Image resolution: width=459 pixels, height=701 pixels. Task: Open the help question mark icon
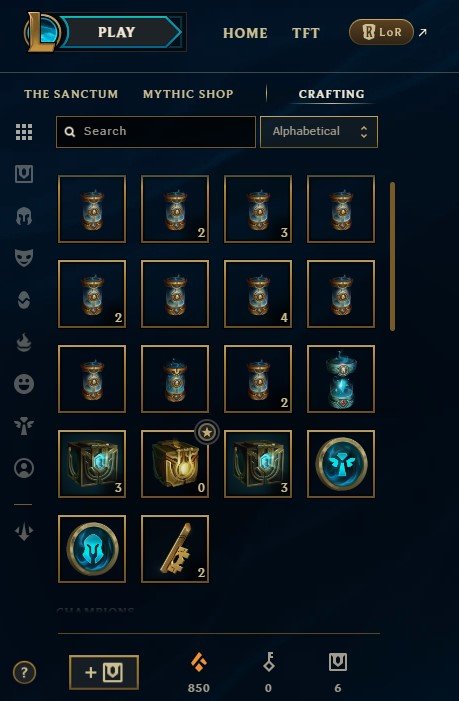[24, 672]
